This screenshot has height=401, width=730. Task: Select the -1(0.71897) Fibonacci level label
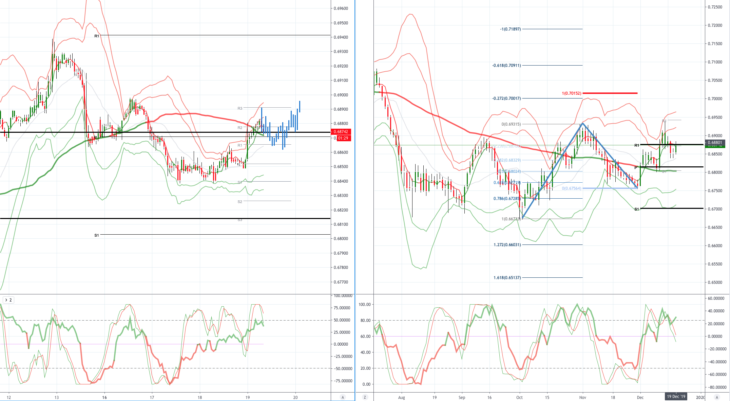click(x=510, y=29)
